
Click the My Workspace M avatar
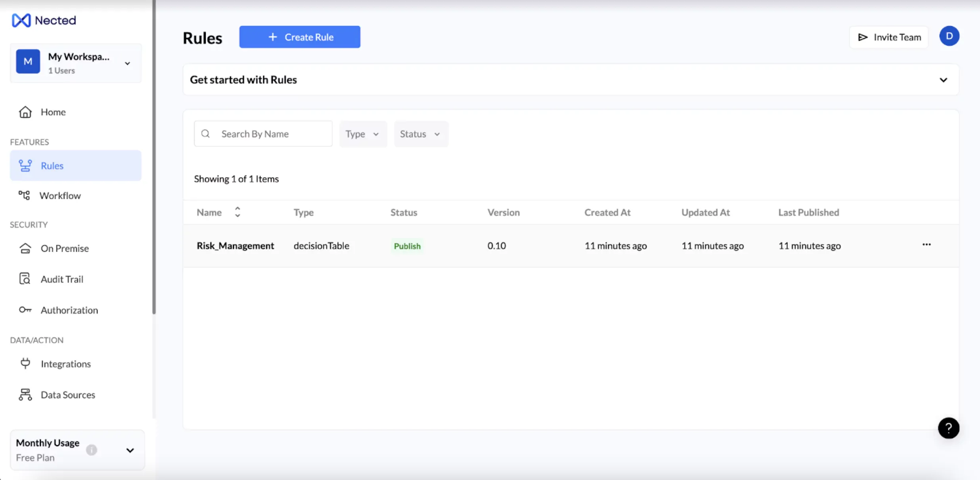(x=28, y=61)
